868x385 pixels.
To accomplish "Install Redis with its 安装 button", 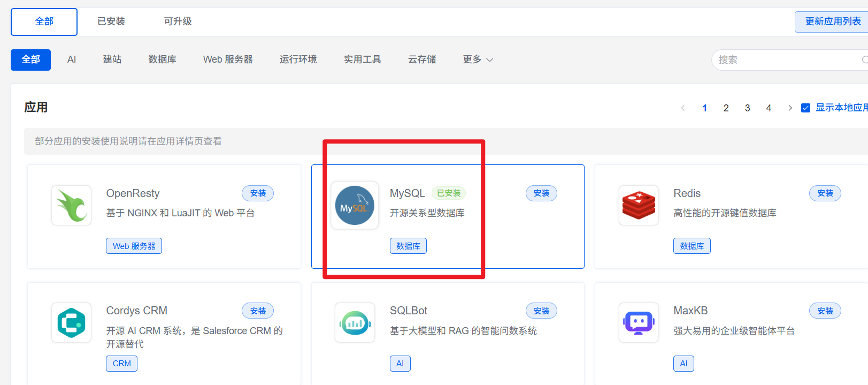I will click(x=825, y=193).
